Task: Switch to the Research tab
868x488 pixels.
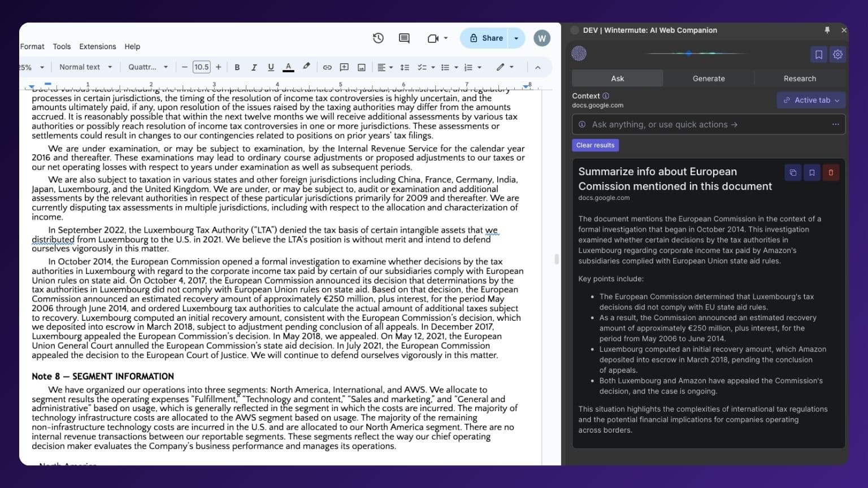Action: [800, 79]
